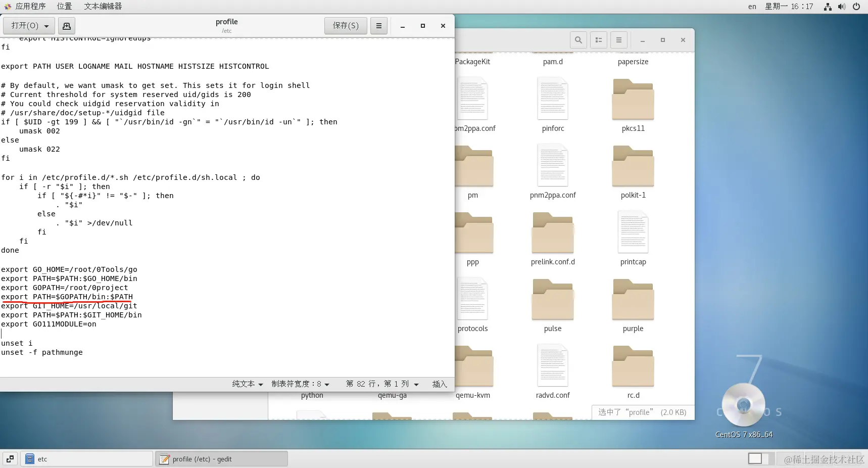The width and height of the screenshot is (868, 468).
Task: Click the pam.d label in file manager
Action: 553,62
